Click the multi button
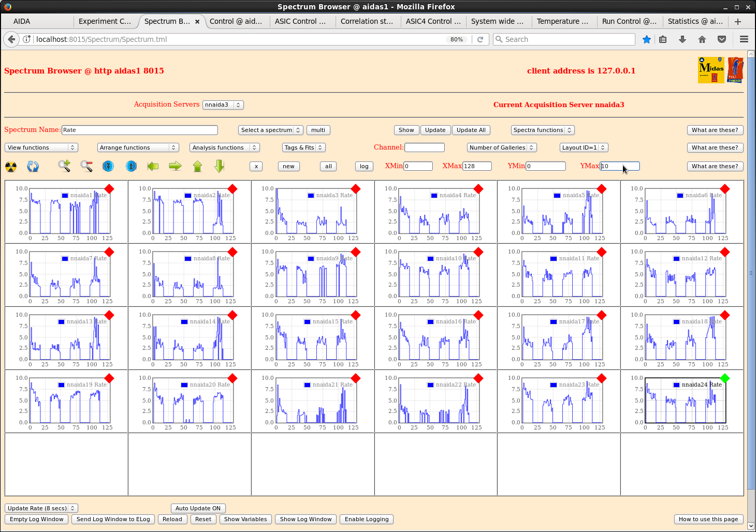 318,130
